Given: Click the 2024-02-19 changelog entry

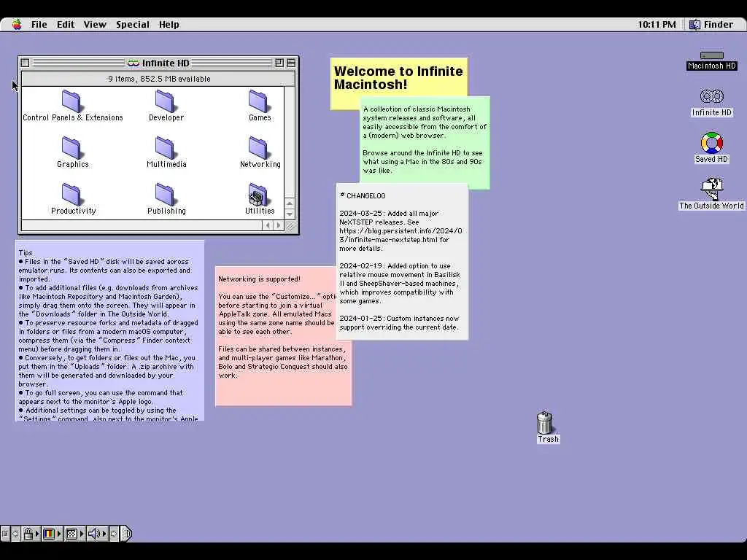Looking at the screenshot, I should (400, 284).
